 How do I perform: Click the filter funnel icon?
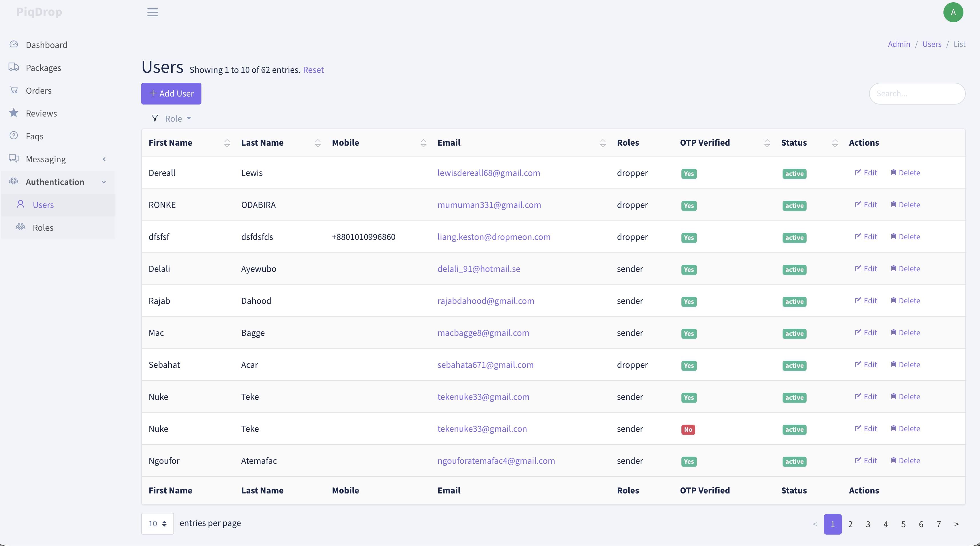155,118
